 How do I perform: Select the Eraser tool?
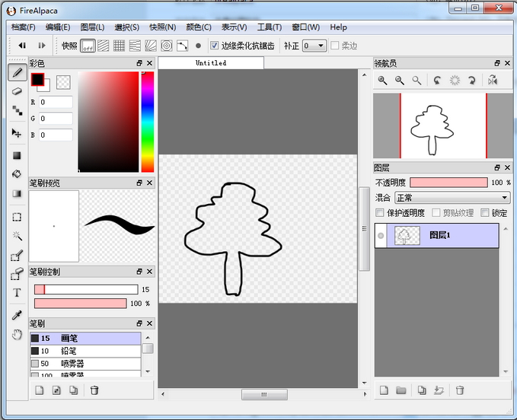(17, 91)
